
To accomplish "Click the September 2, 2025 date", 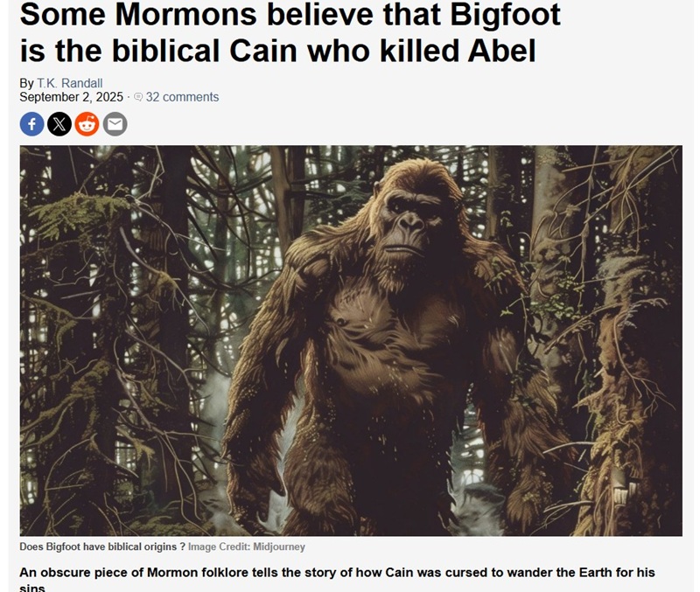I will (x=71, y=97).
